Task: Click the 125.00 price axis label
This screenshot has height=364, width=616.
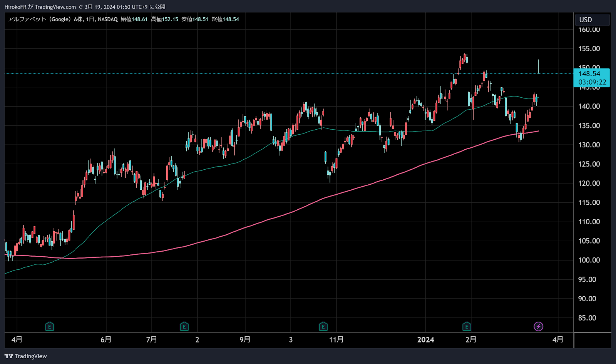Action: [x=589, y=164]
